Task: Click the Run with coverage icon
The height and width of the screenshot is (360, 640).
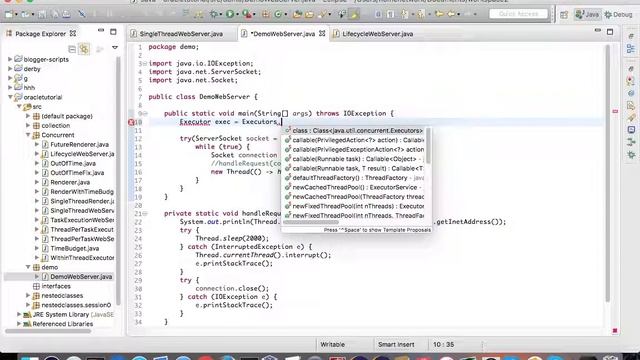Action: coord(247,14)
